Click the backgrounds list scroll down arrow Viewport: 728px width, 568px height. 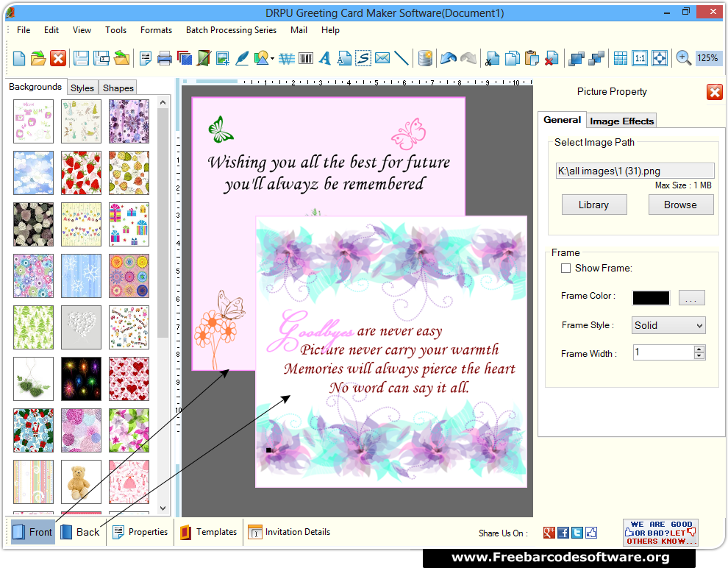163,508
